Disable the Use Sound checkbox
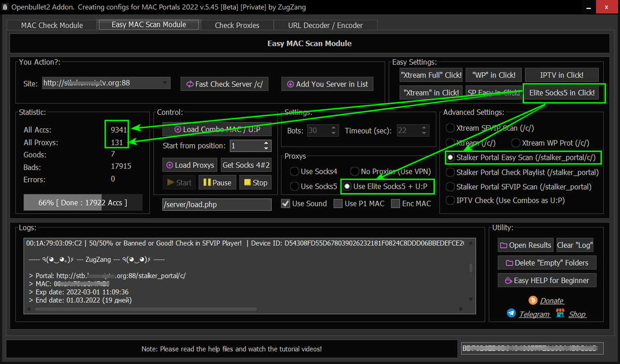Image resolution: width=620 pixels, height=364 pixels. 286,204
